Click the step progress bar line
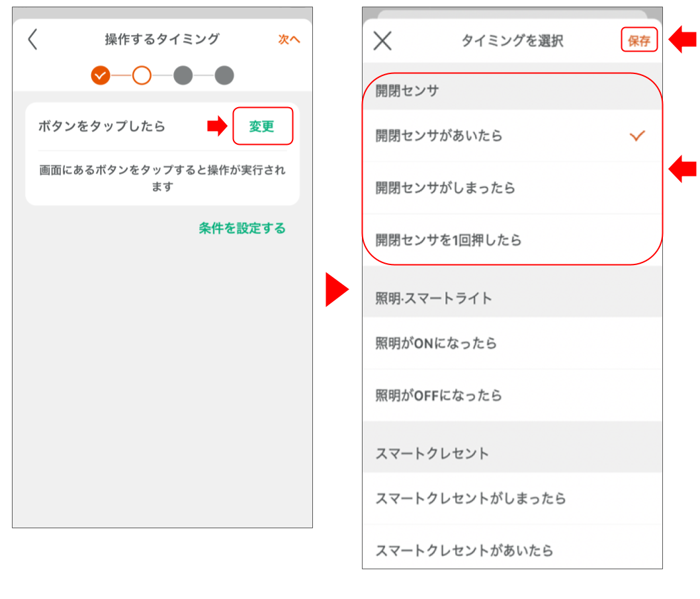The image size is (700, 599). click(162, 75)
